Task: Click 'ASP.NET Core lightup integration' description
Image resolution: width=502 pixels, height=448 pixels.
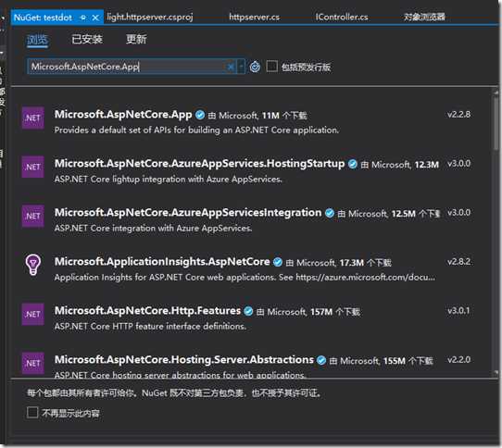Action: click(168, 180)
